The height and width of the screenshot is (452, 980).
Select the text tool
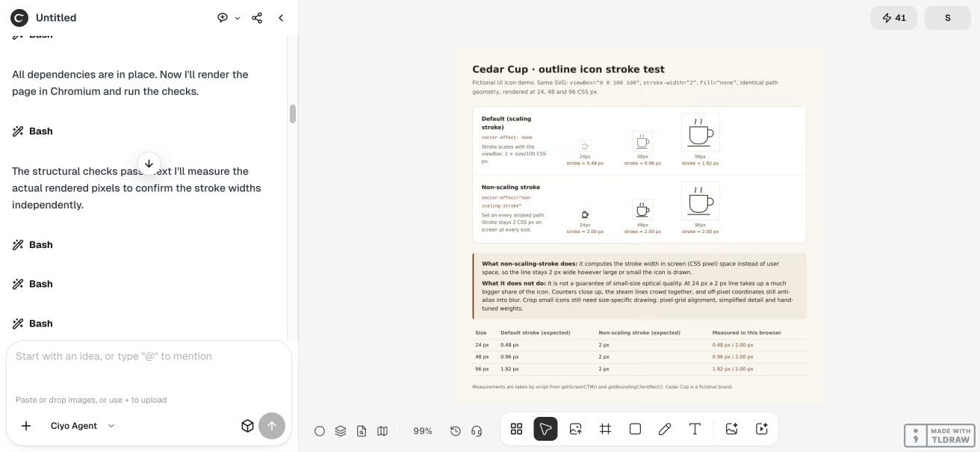point(695,429)
